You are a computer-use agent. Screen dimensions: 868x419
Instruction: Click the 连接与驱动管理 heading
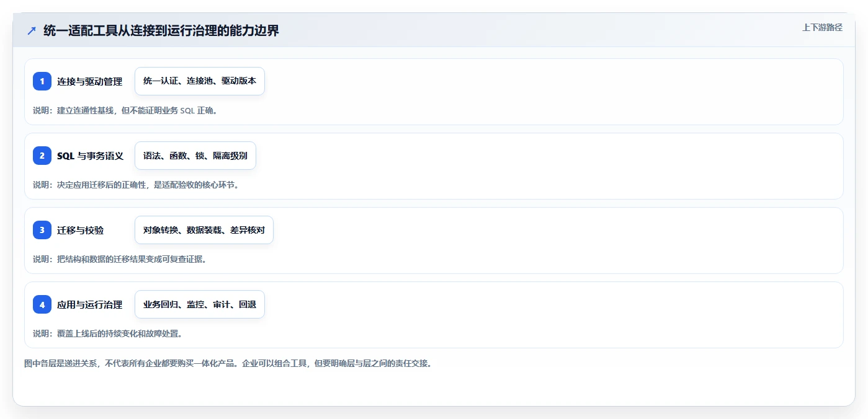click(90, 81)
